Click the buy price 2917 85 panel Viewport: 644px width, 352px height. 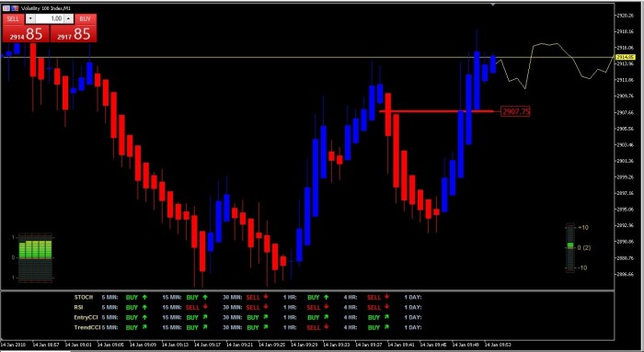pyautogui.click(x=73, y=34)
